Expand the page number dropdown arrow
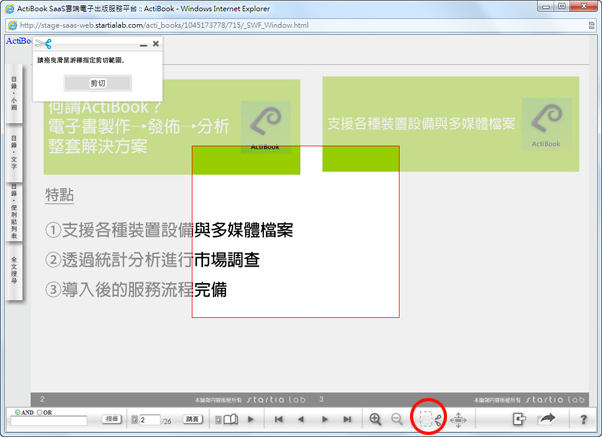Screen dimensions: 602x437 point(134,420)
